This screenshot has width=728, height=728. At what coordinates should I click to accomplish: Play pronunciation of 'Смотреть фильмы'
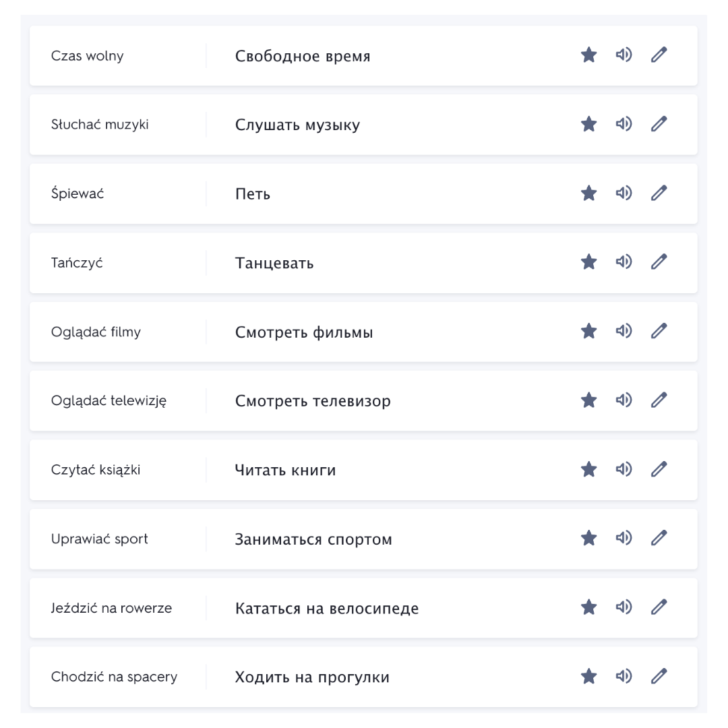624,331
